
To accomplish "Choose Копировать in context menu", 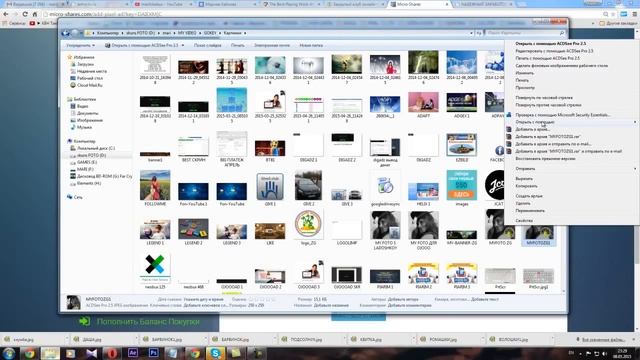I will point(526,186).
